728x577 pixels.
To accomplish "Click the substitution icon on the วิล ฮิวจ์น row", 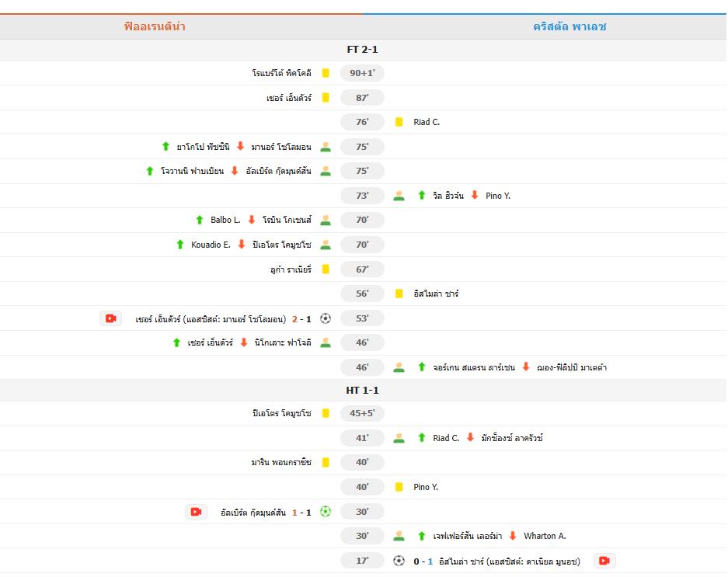I will [400, 196].
